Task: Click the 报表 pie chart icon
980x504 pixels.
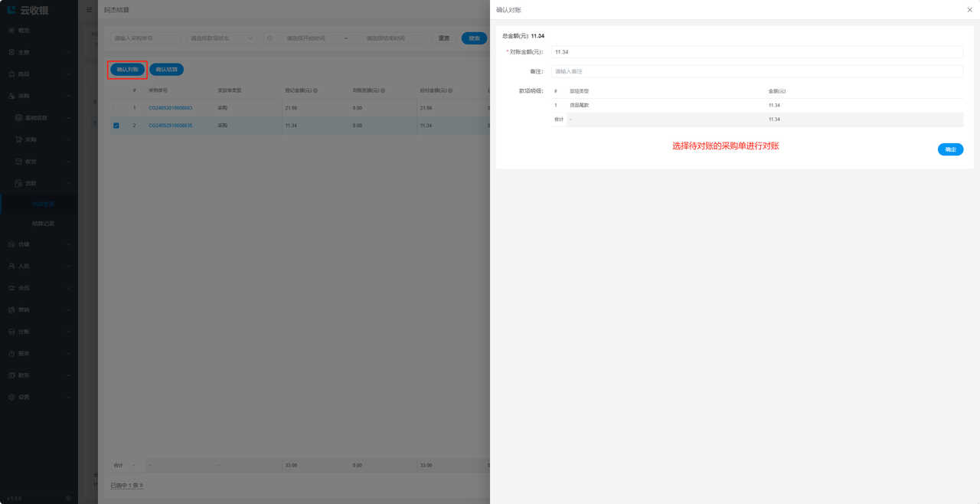Action: [x=11, y=353]
